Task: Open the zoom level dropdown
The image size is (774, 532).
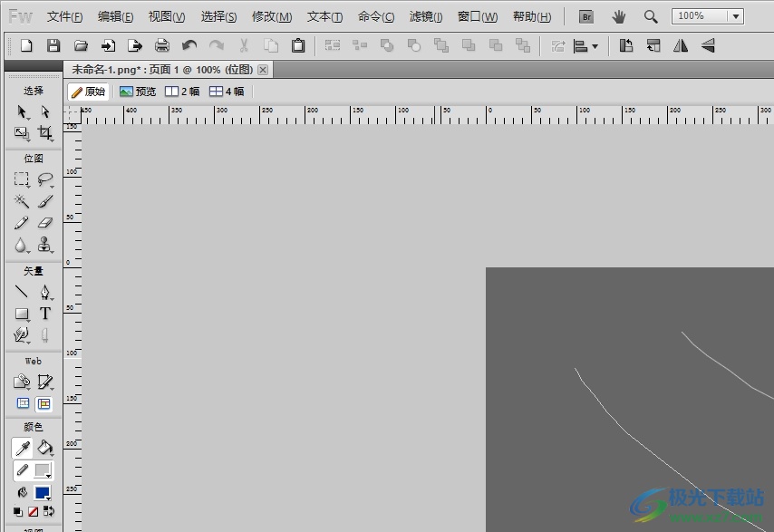Action: coord(736,16)
